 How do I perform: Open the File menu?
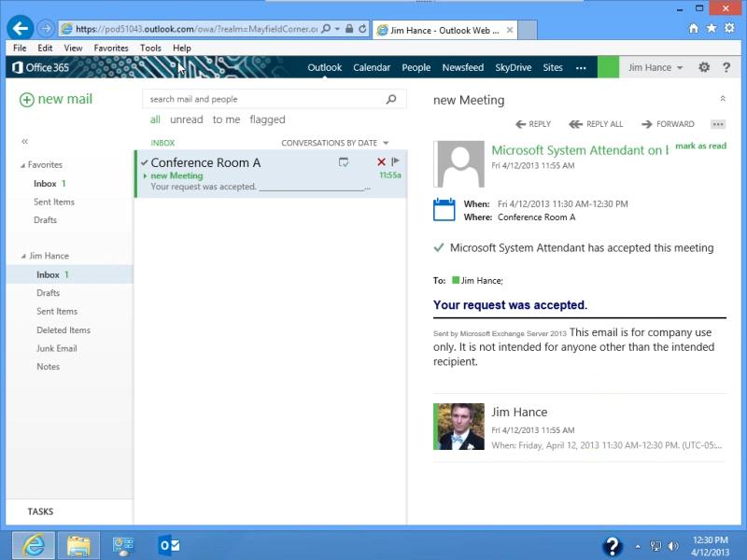pos(20,49)
